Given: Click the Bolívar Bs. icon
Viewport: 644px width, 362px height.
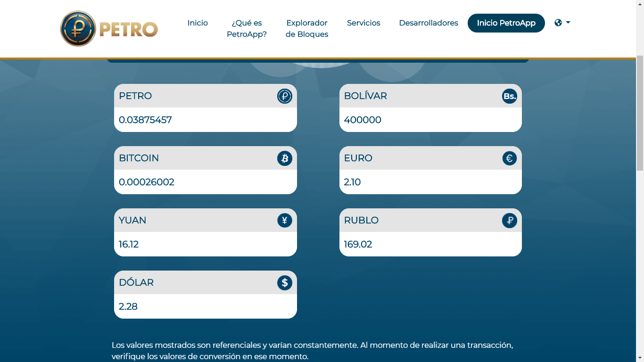Looking at the screenshot, I should coord(510,96).
